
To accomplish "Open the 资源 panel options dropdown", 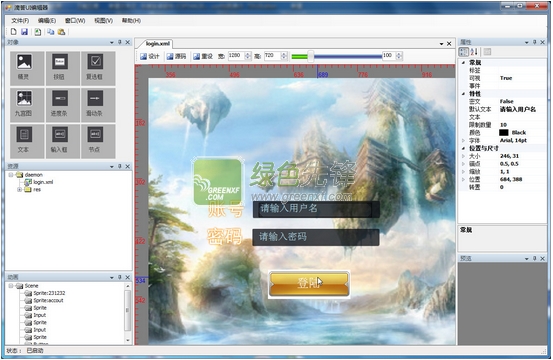I will (x=112, y=166).
